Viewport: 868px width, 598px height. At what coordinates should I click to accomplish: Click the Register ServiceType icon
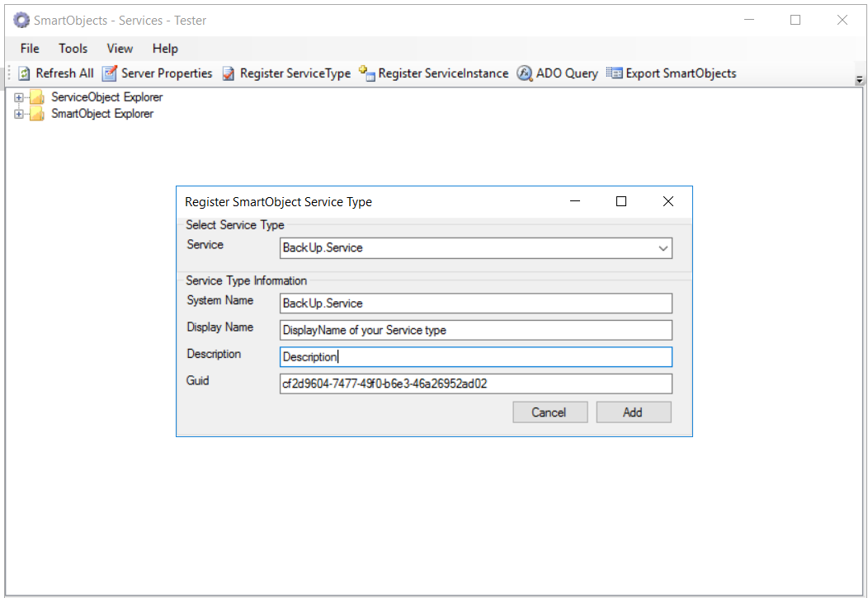point(229,73)
